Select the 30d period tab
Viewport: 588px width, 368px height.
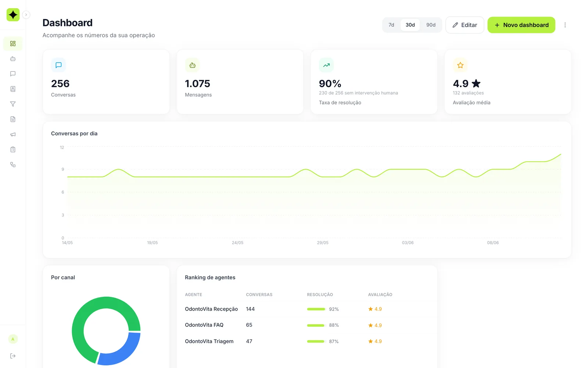pos(410,25)
